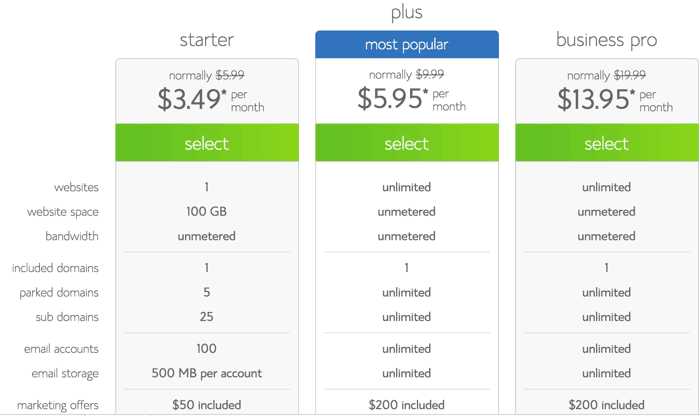The width and height of the screenshot is (700, 416).
Task: Click the starter '100 GB' value
Action: (x=207, y=211)
